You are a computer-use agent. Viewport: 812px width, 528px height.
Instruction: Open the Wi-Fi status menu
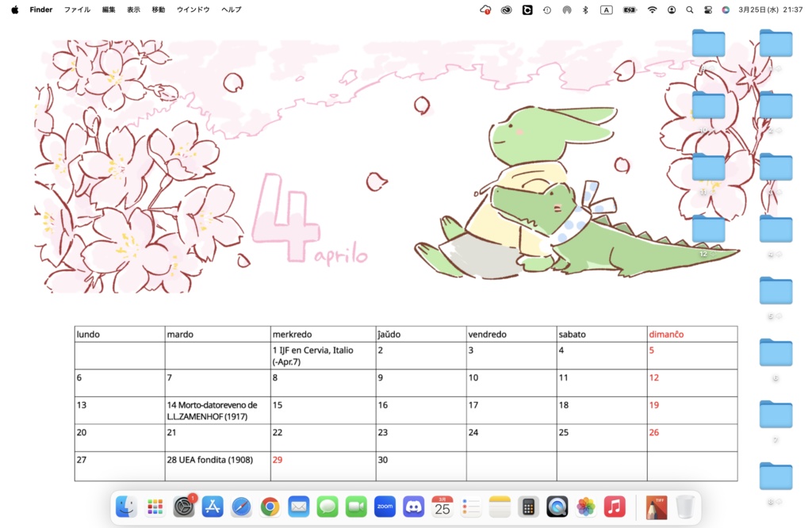[x=653, y=10]
